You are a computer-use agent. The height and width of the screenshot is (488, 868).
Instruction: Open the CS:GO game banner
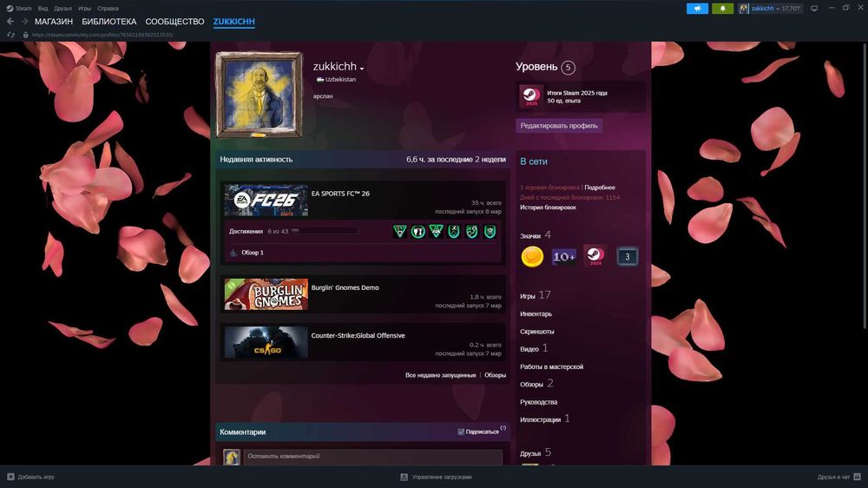266,342
